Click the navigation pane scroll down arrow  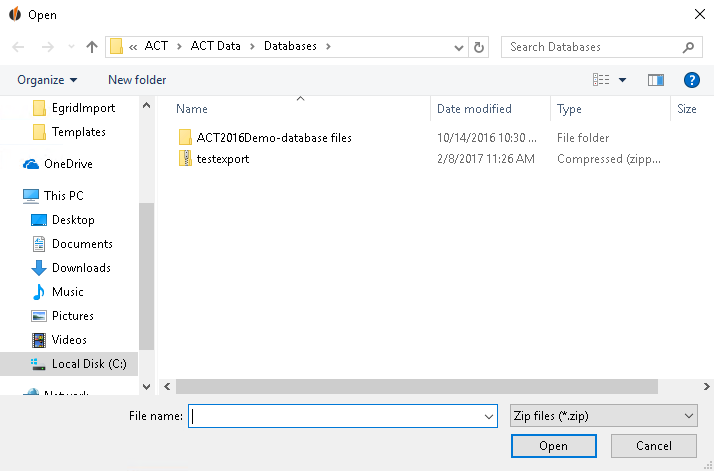click(x=146, y=387)
